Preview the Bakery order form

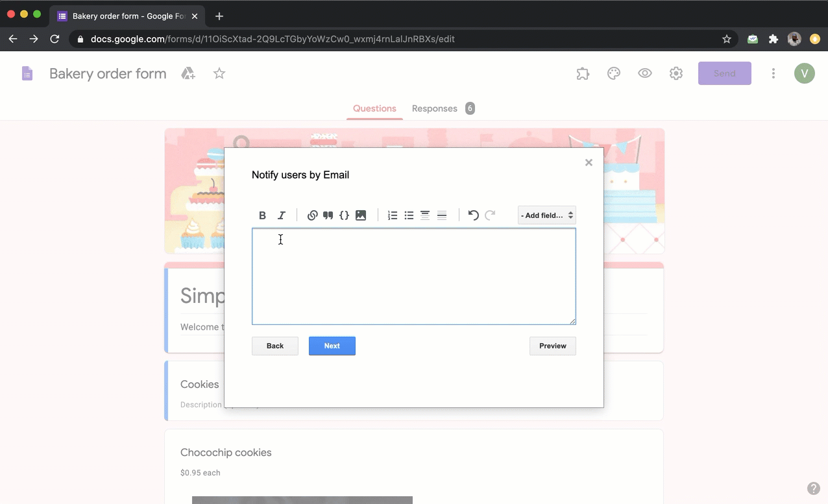pyautogui.click(x=645, y=73)
